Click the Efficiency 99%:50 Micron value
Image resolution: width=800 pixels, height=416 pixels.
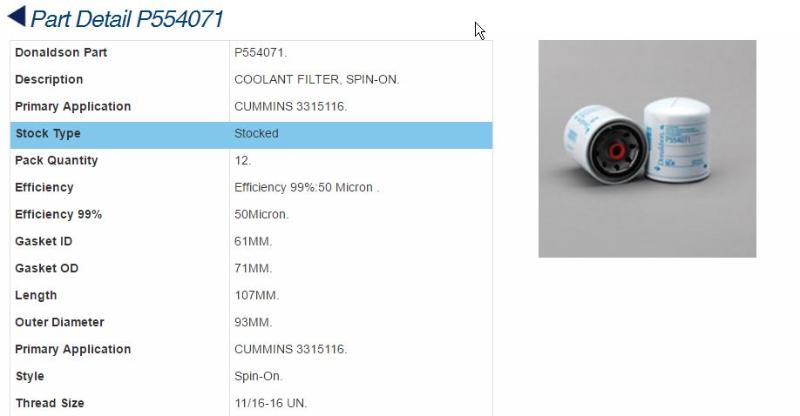[x=307, y=187]
